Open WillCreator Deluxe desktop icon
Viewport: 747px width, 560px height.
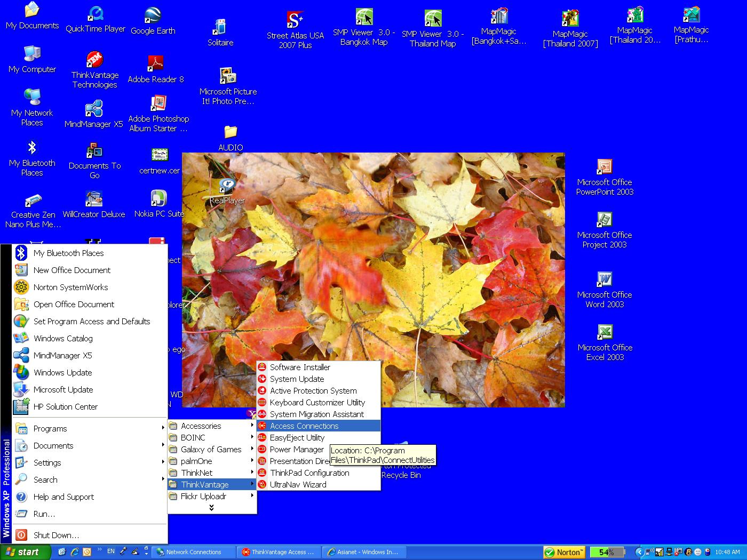pyautogui.click(x=94, y=205)
